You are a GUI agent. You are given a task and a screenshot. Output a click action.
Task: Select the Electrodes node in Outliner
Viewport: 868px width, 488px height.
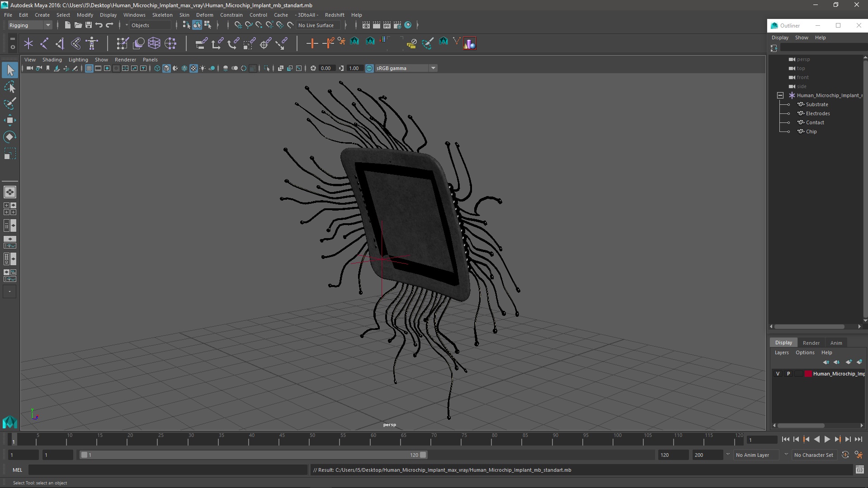(818, 113)
